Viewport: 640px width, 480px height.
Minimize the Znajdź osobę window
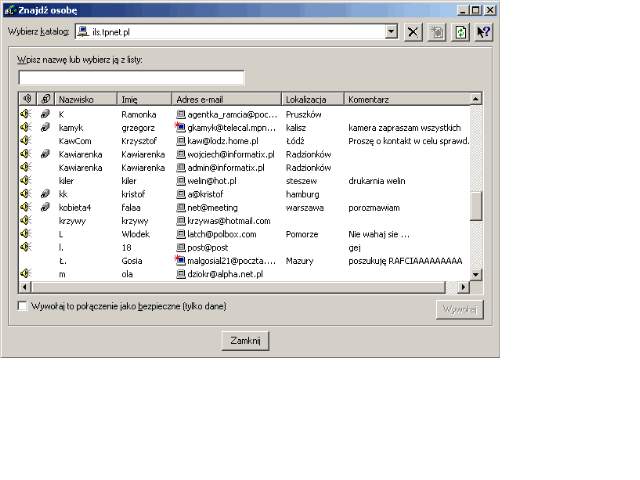click(x=462, y=10)
